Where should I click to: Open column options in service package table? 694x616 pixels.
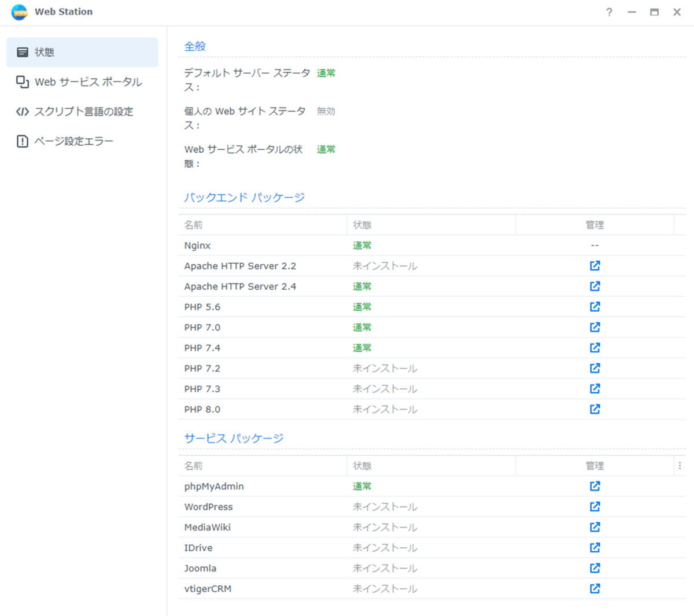tap(680, 466)
